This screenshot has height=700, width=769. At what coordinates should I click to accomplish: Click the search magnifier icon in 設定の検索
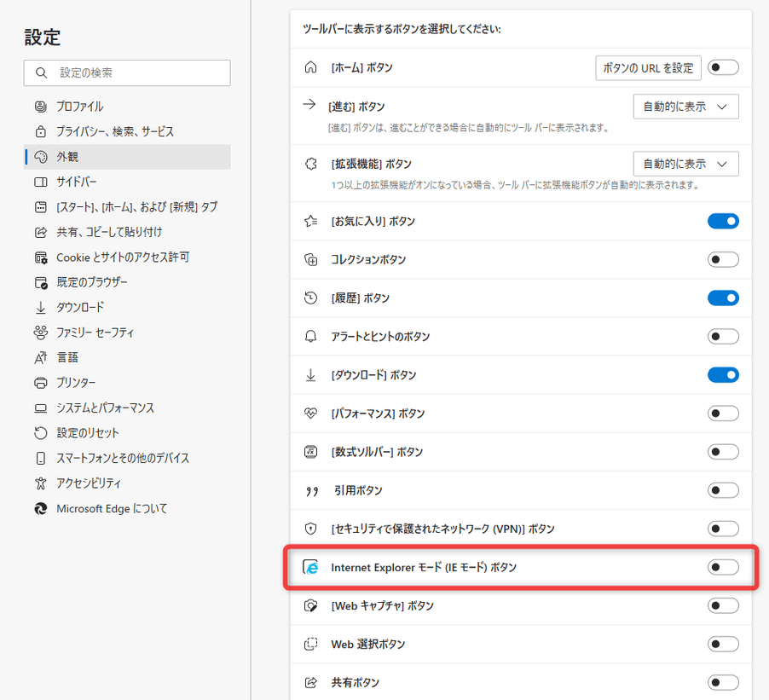pyautogui.click(x=41, y=73)
